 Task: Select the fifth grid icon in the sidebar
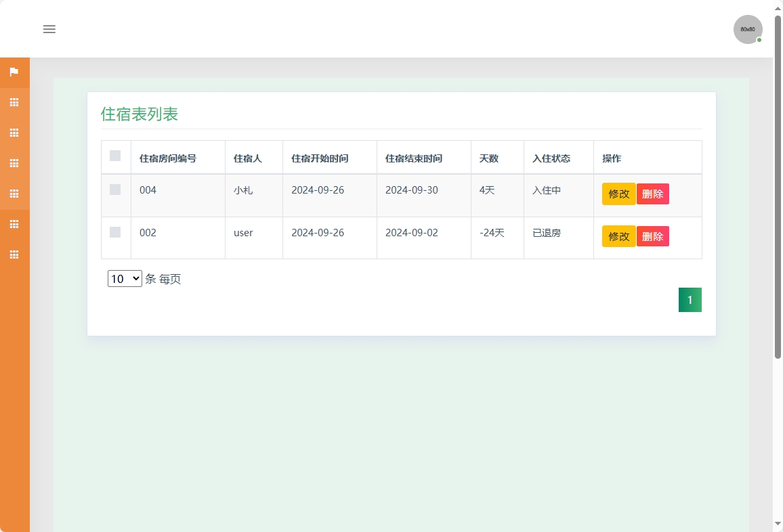[14, 224]
